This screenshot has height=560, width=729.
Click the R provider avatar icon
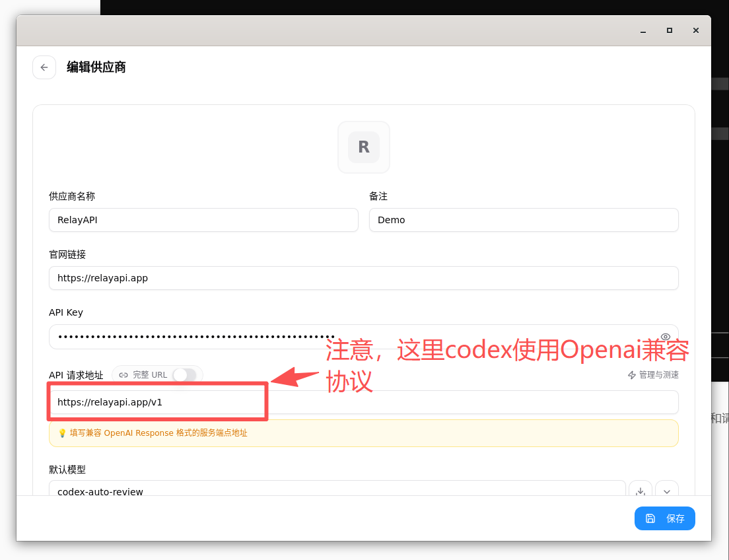coord(364,147)
